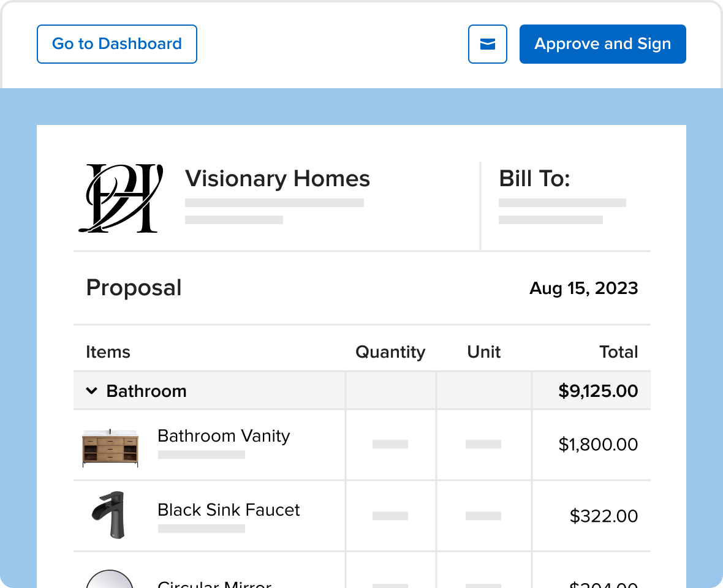Click the Bathroom $9,125.00 subtotal
Screen dimensions: 723x588
(x=598, y=391)
